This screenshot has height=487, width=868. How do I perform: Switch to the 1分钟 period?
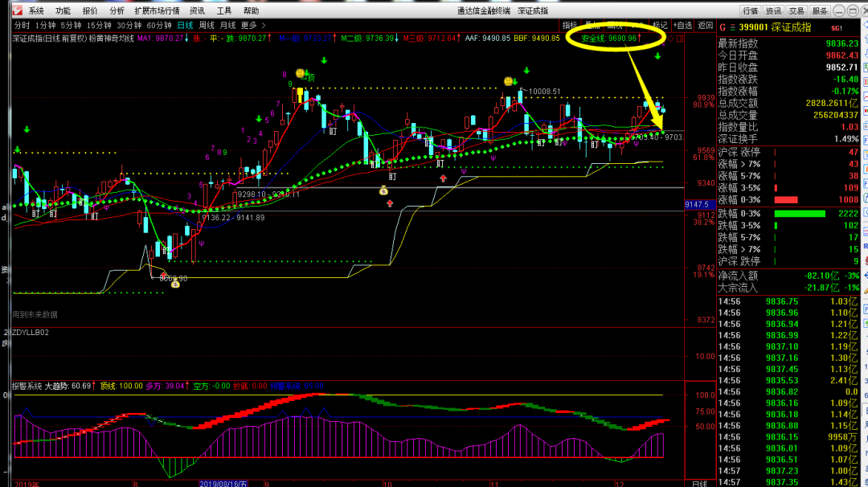[45, 25]
